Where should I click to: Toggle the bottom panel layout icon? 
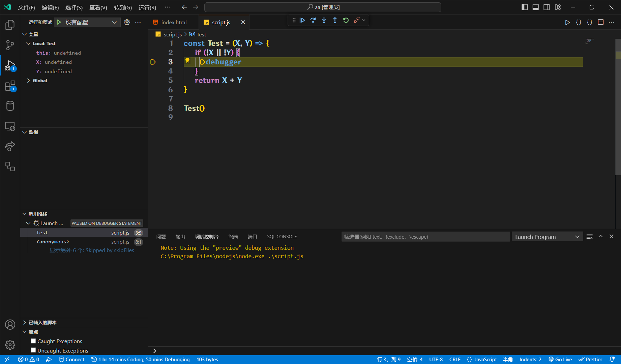coord(535,7)
